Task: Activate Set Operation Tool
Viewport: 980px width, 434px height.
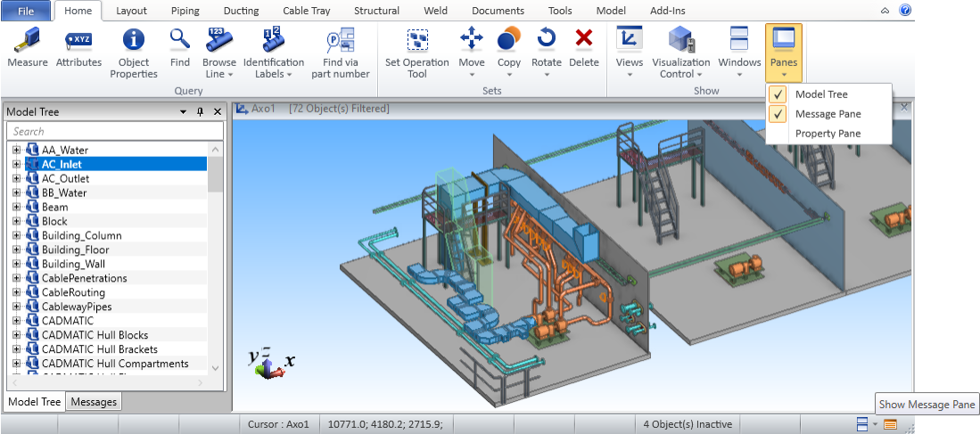Action: [x=416, y=53]
